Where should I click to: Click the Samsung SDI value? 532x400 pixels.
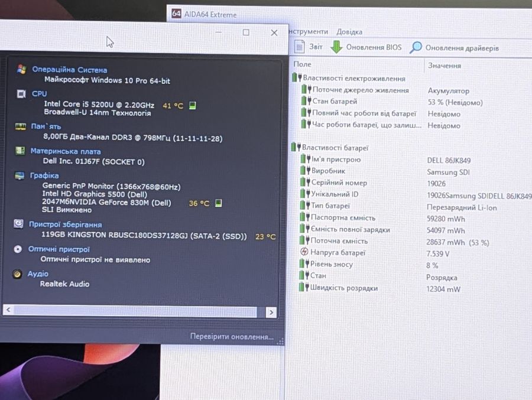(x=448, y=172)
